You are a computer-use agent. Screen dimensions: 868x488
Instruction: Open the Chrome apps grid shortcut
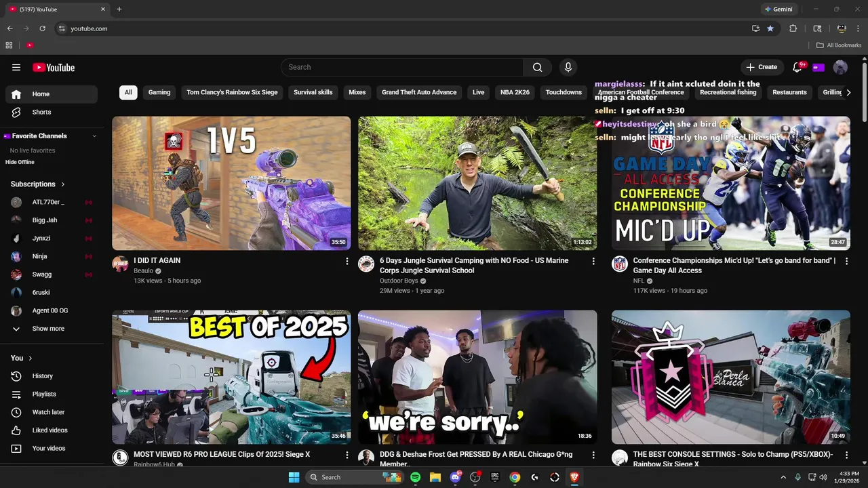(9, 45)
